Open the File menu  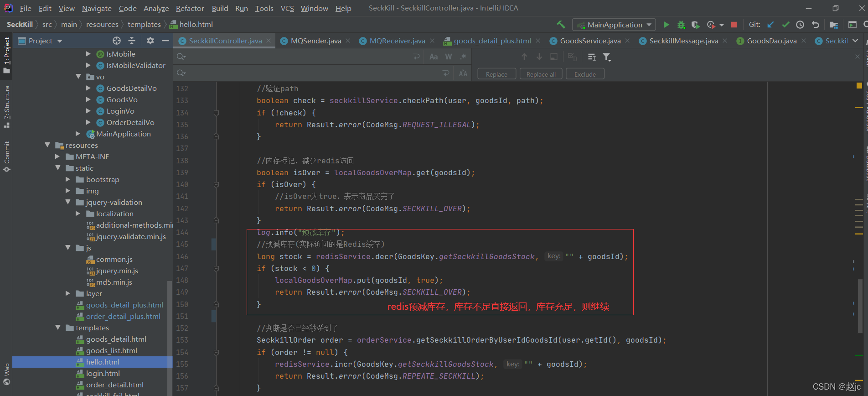pyautogui.click(x=26, y=8)
